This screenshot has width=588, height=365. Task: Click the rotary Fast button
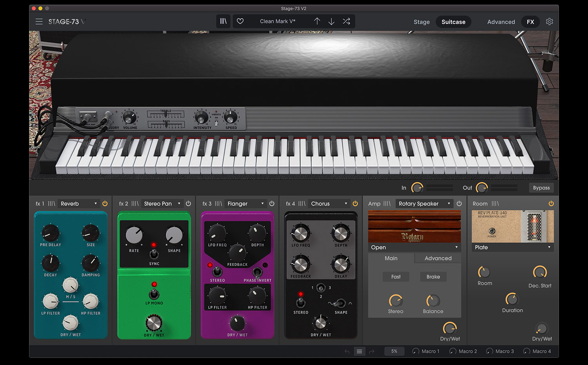[396, 276]
